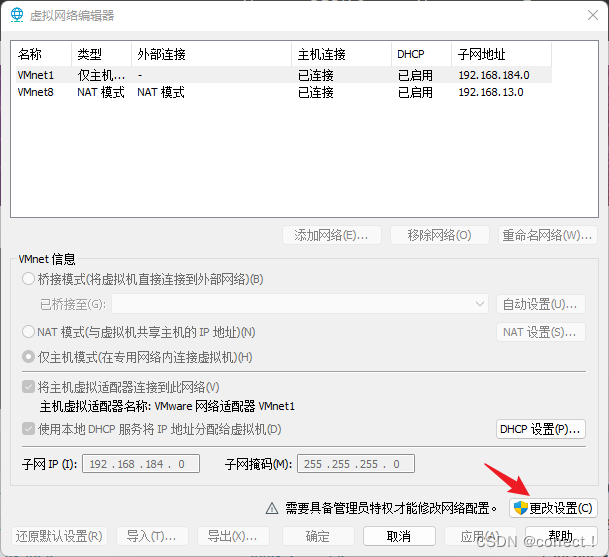Click the 仅主机... type cell of VMnet1

point(101,75)
